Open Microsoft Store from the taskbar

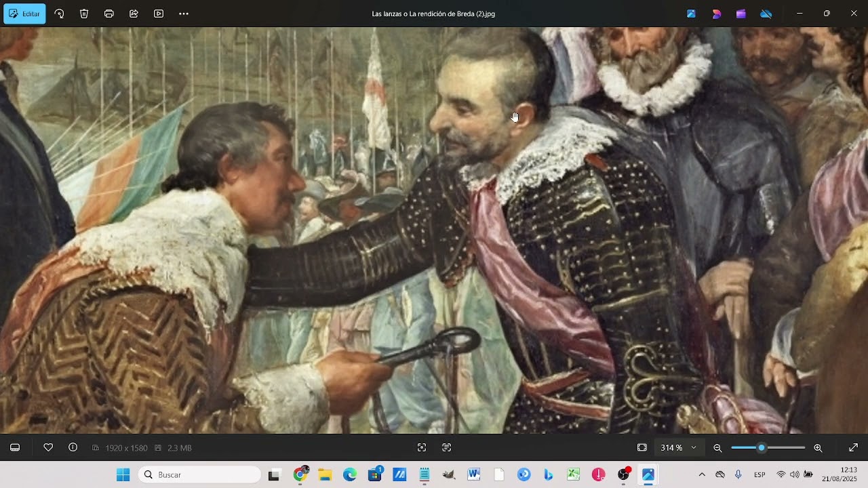[375, 474]
